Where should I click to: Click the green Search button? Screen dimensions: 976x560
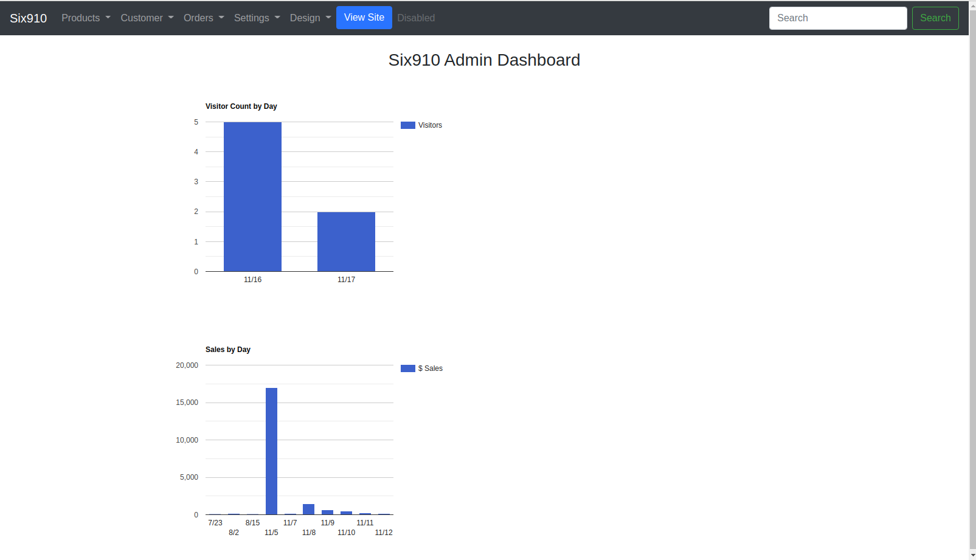pyautogui.click(x=935, y=18)
